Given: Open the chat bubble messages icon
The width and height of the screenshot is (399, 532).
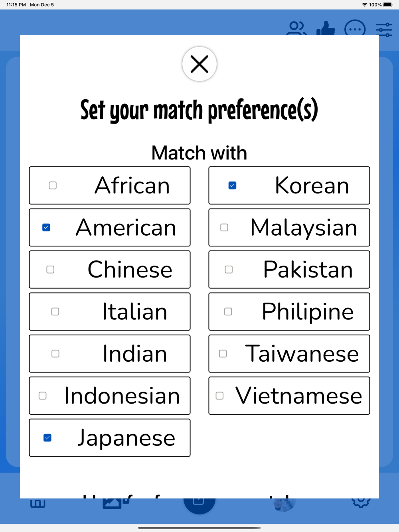Looking at the screenshot, I should click(355, 28).
